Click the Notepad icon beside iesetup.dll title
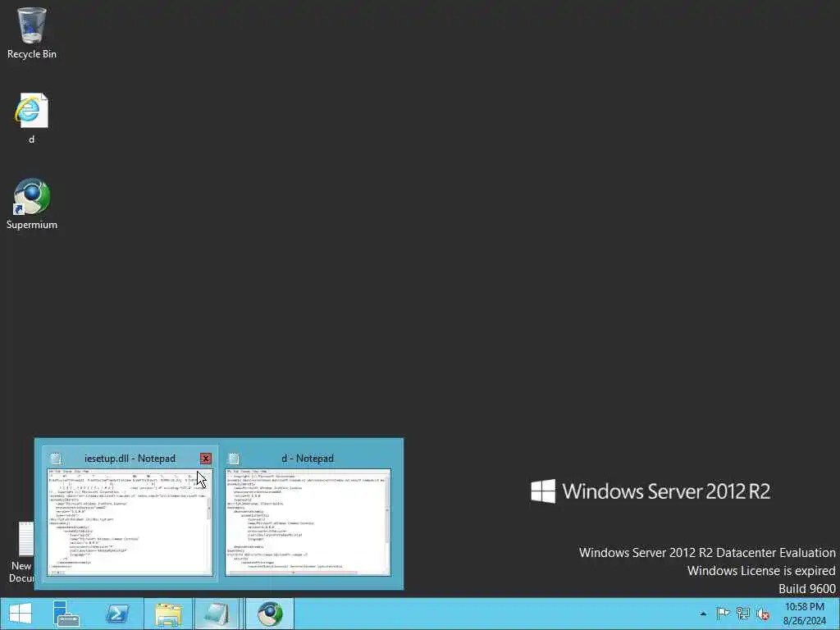The height and width of the screenshot is (630, 840). 55,459
